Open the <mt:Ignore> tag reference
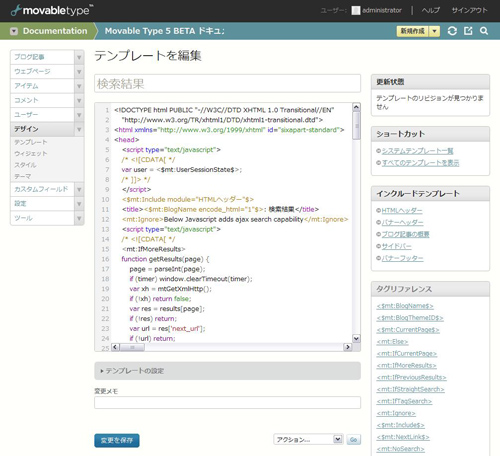The height and width of the screenshot is (456, 500). tap(396, 413)
